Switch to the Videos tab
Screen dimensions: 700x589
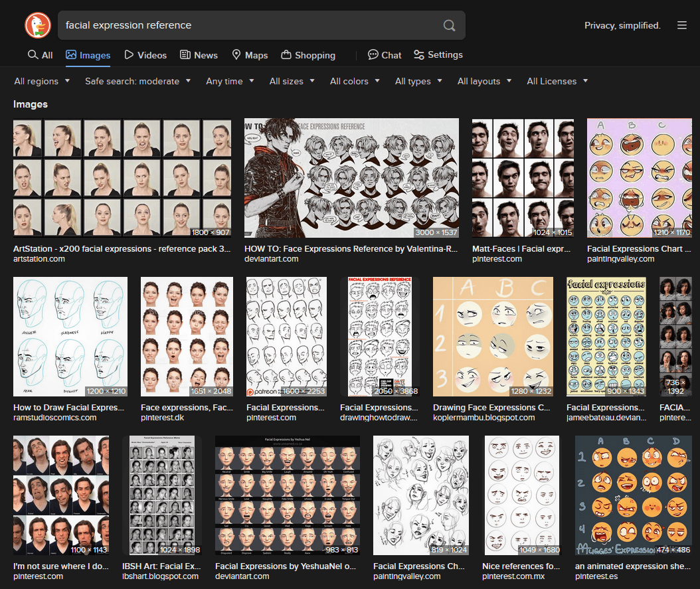(x=145, y=55)
